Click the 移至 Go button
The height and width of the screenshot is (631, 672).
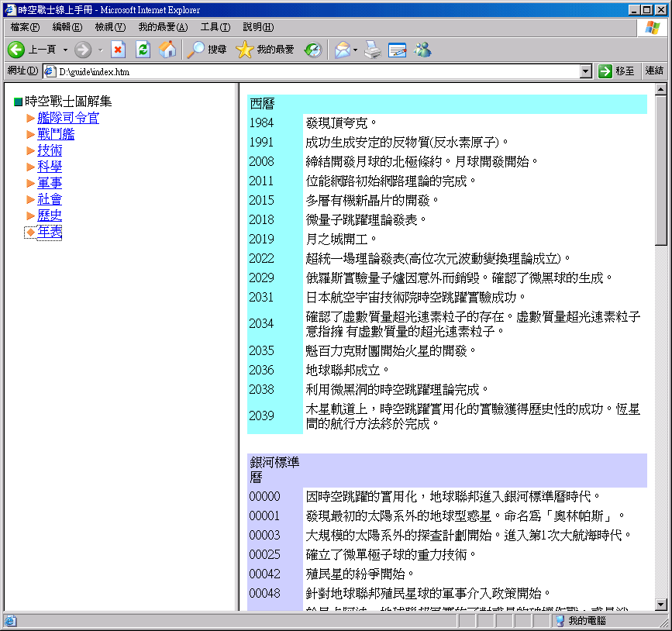coord(617,71)
